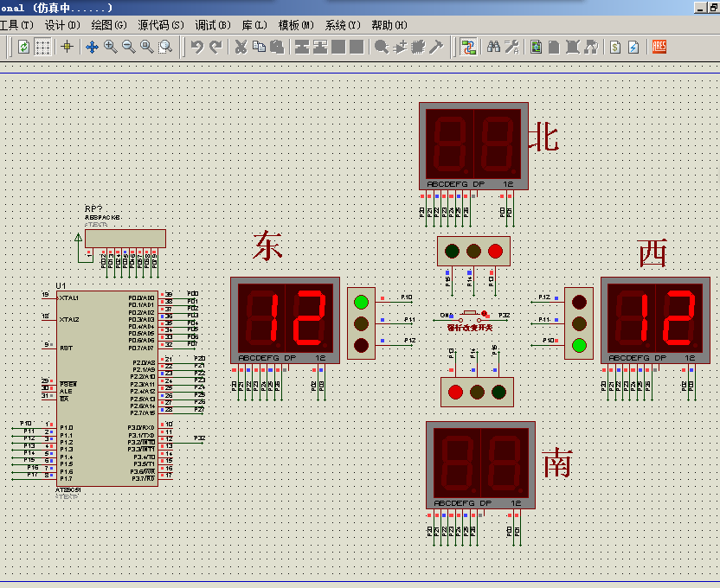Click the Paste from clipboard icon
This screenshot has width=720, height=588.
tap(277, 47)
